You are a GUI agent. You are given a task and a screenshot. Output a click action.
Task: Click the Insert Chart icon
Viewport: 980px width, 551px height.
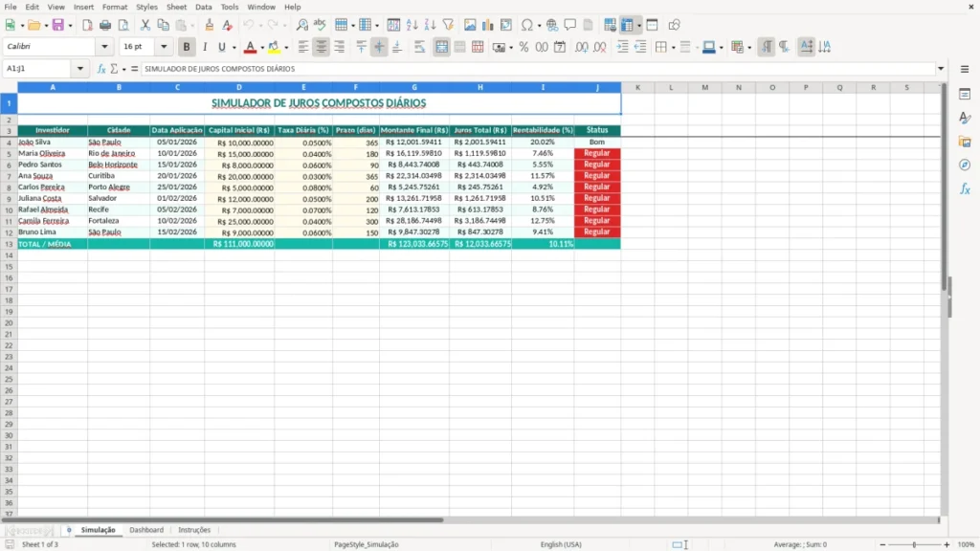(x=488, y=25)
